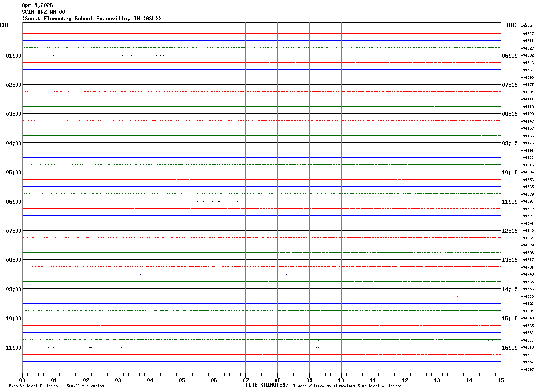Click minute tick label '11' on time axis

pyautogui.click(x=373, y=380)
